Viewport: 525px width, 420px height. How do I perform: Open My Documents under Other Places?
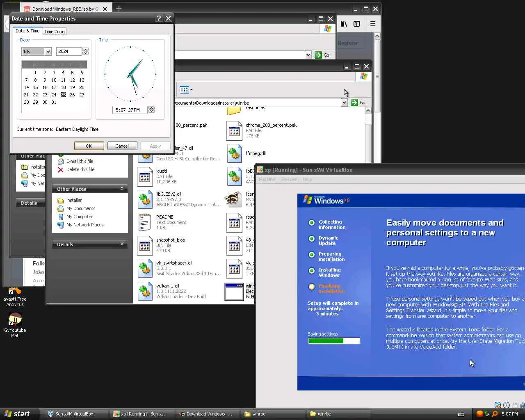[81, 208]
